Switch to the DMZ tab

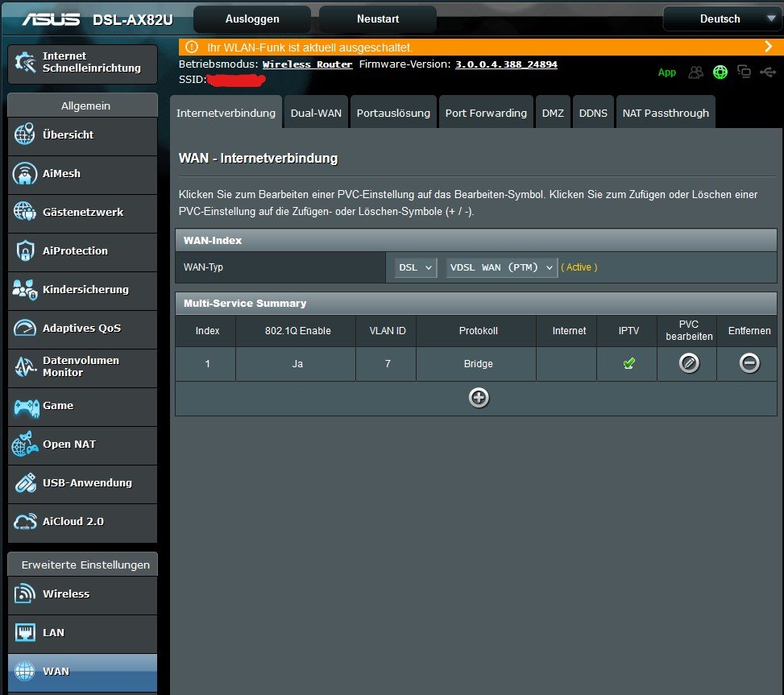pos(553,113)
